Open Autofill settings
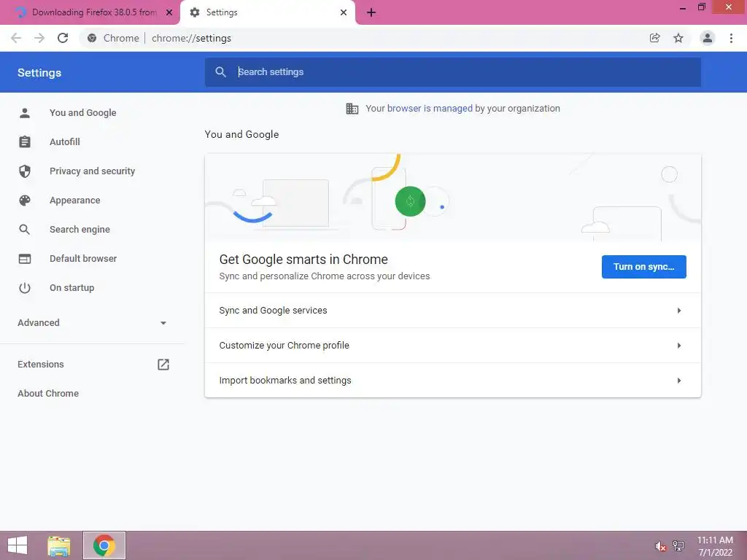 pyautogui.click(x=65, y=142)
